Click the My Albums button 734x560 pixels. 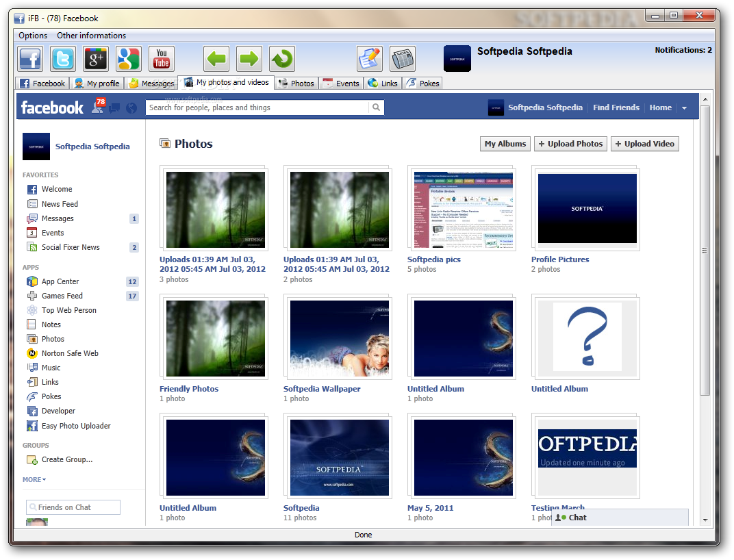[505, 144]
